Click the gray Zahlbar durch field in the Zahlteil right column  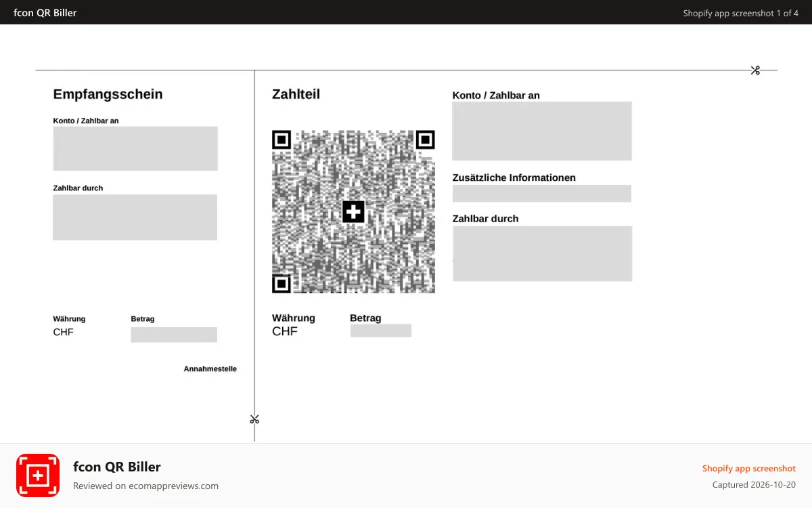(542, 253)
